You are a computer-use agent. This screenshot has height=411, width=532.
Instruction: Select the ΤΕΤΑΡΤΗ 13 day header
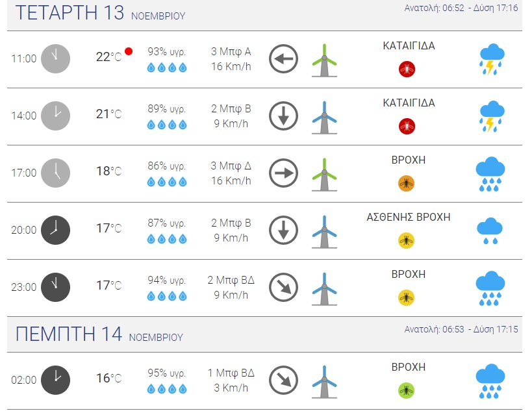pos(69,13)
